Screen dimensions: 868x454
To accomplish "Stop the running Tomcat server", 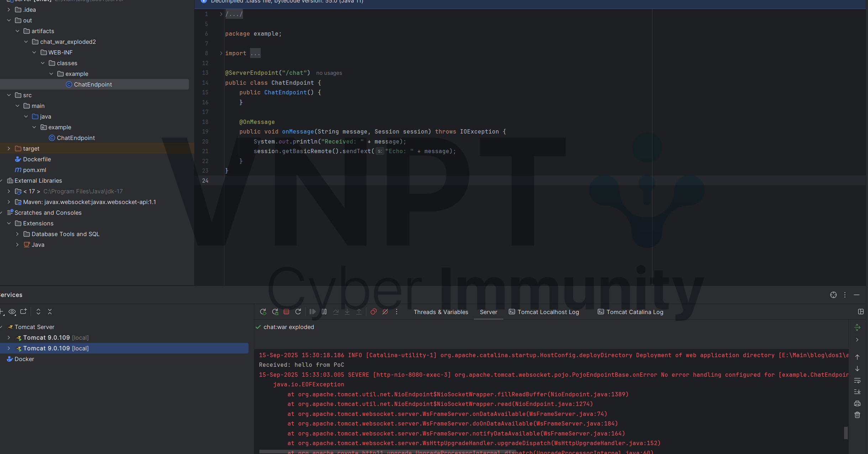I will coord(286,312).
